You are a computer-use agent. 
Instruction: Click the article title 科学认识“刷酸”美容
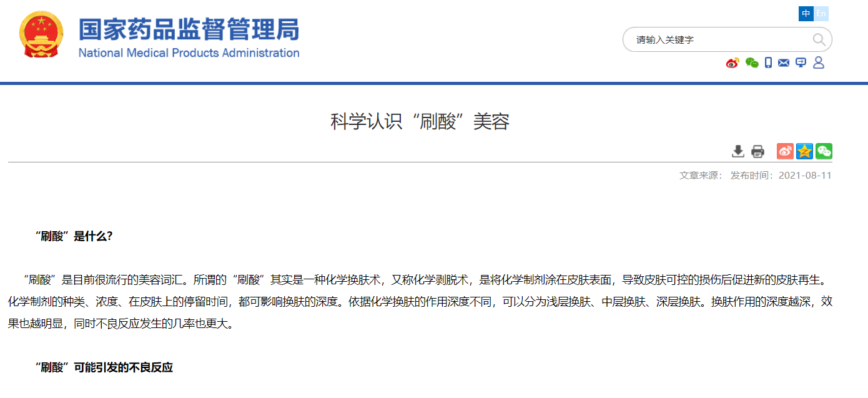point(420,122)
